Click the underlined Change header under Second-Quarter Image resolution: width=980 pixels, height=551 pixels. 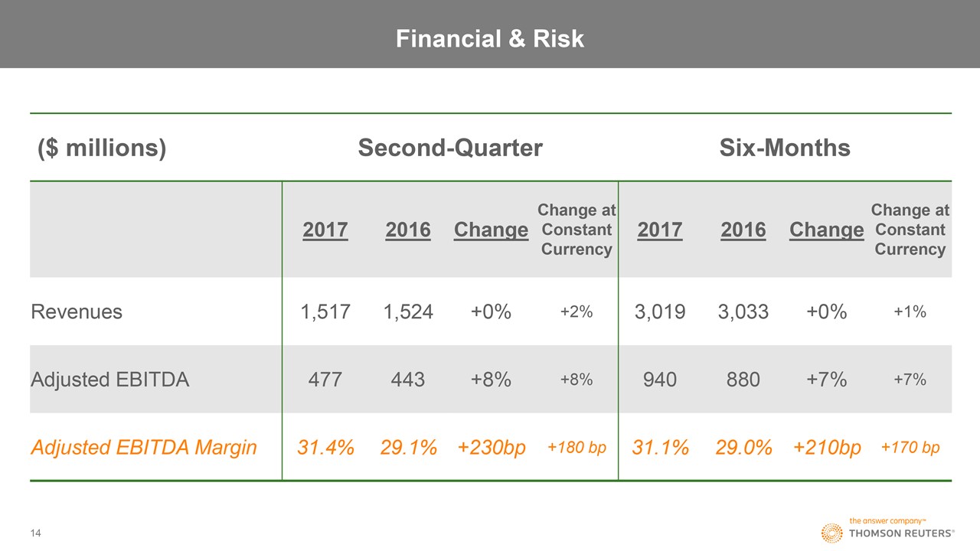pyautogui.click(x=491, y=230)
